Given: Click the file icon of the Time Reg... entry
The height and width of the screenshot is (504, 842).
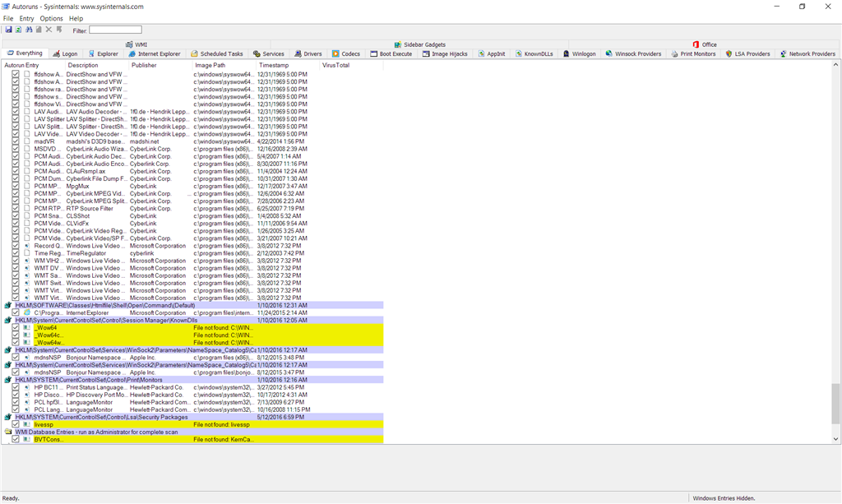Looking at the screenshot, I should (27, 253).
